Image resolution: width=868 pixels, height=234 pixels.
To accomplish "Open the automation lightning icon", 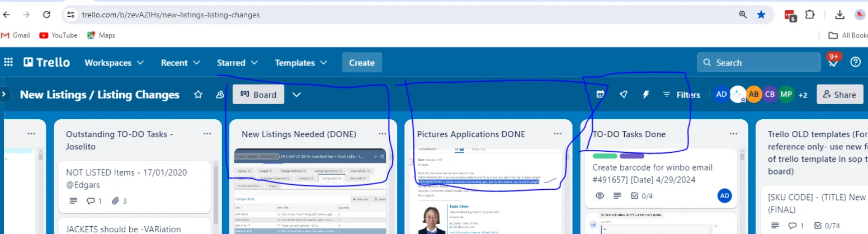I will (646, 95).
